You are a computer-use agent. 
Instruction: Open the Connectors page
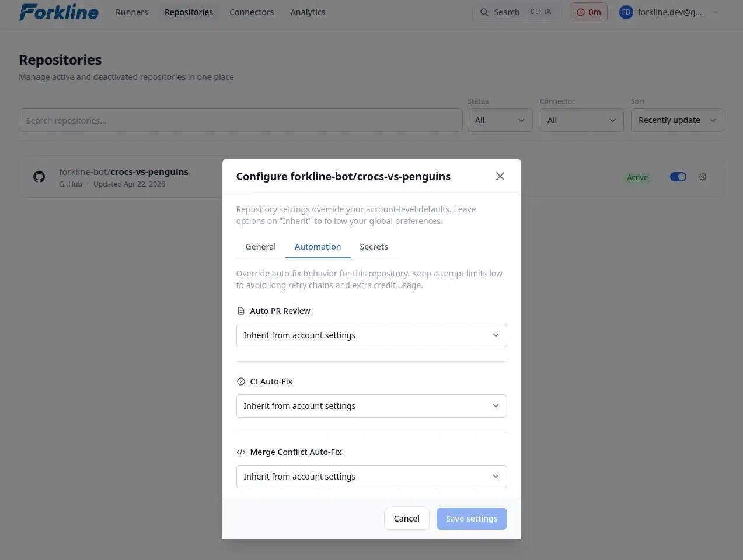(252, 12)
